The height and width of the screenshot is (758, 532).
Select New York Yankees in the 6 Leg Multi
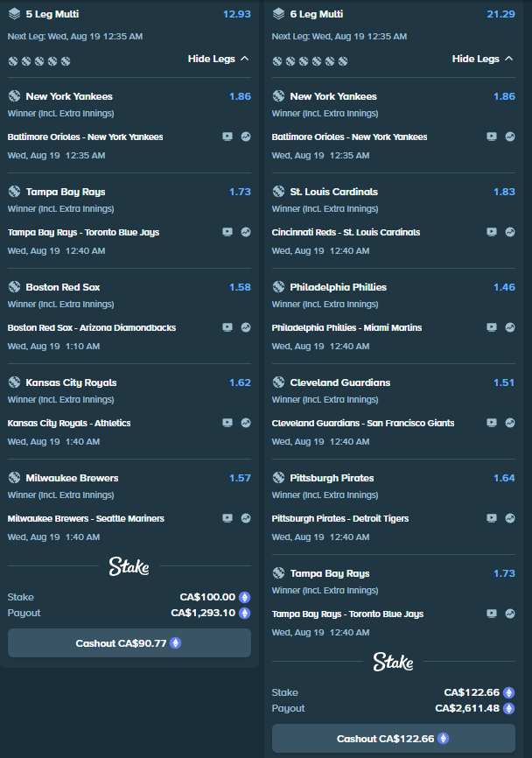[x=333, y=96]
